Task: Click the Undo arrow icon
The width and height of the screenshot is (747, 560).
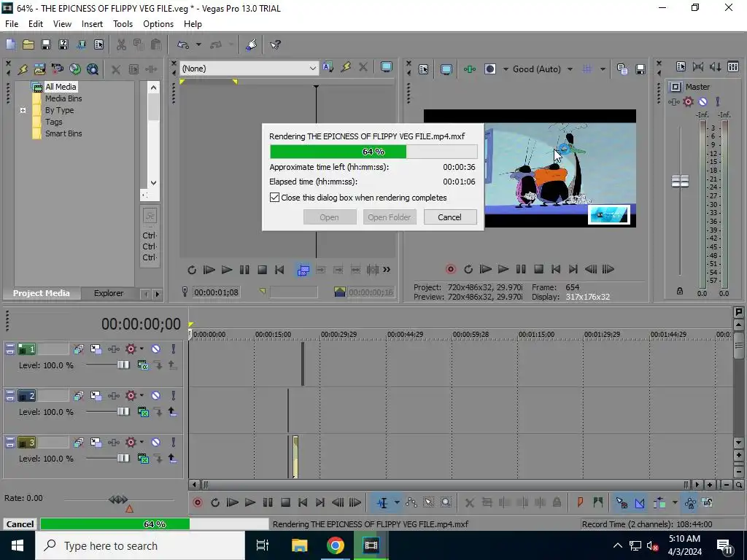Action: tap(183, 44)
